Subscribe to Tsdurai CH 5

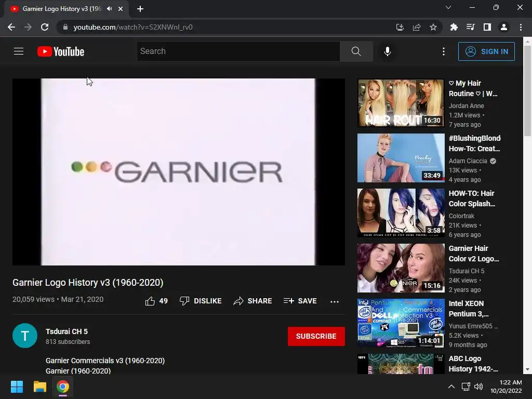[x=316, y=336]
